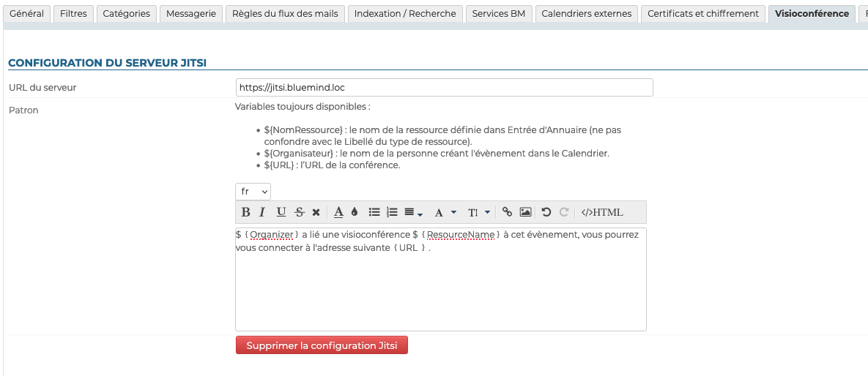Image resolution: width=868 pixels, height=376 pixels.
Task: Insert an image into the template
Action: coord(525,212)
